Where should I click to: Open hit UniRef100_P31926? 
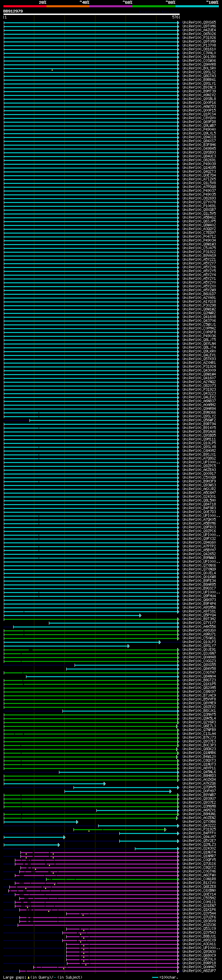pyautogui.click(x=199, y=38)
